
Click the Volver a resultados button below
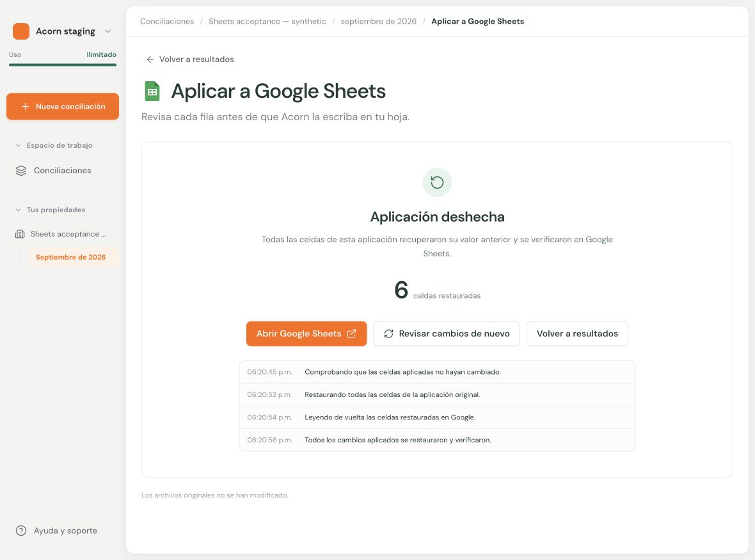click(x=577, y=334)
